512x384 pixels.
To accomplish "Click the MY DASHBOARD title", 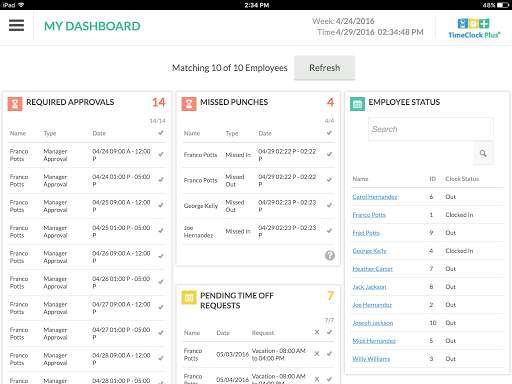I will (x=92, y=26).
